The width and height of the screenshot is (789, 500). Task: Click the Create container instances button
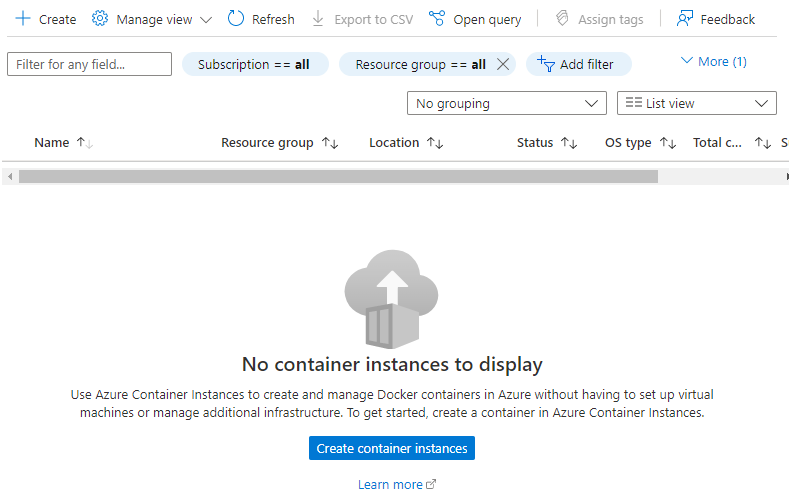(x=392, y=449)
